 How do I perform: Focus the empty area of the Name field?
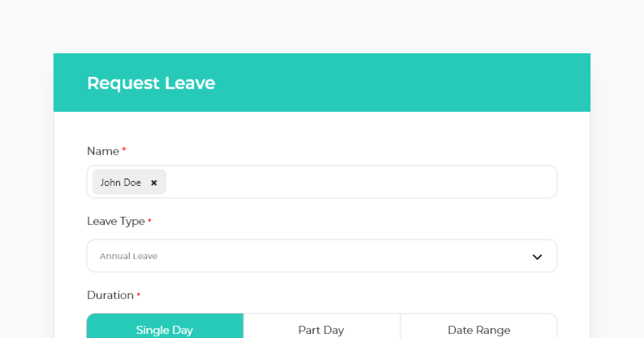[361, 182]
